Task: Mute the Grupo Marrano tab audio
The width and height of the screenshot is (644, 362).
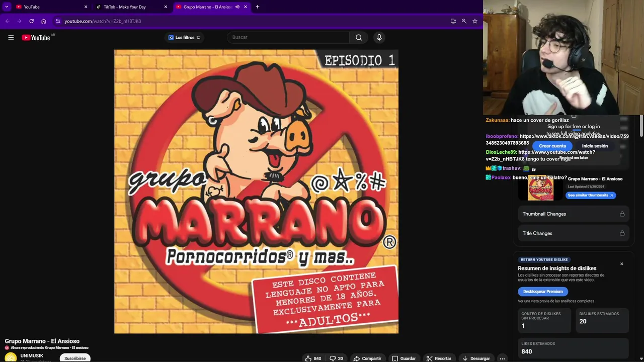Action: 237,7
